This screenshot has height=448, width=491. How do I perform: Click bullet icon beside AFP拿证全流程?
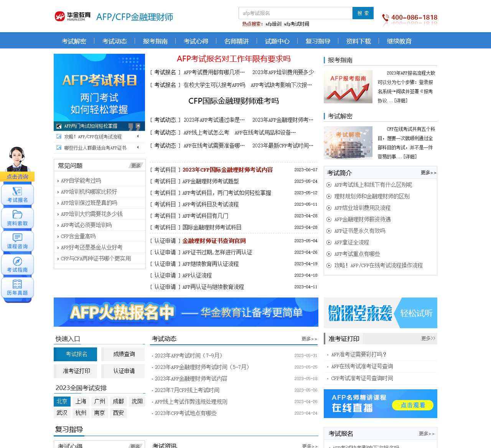(x=329, y=243)
